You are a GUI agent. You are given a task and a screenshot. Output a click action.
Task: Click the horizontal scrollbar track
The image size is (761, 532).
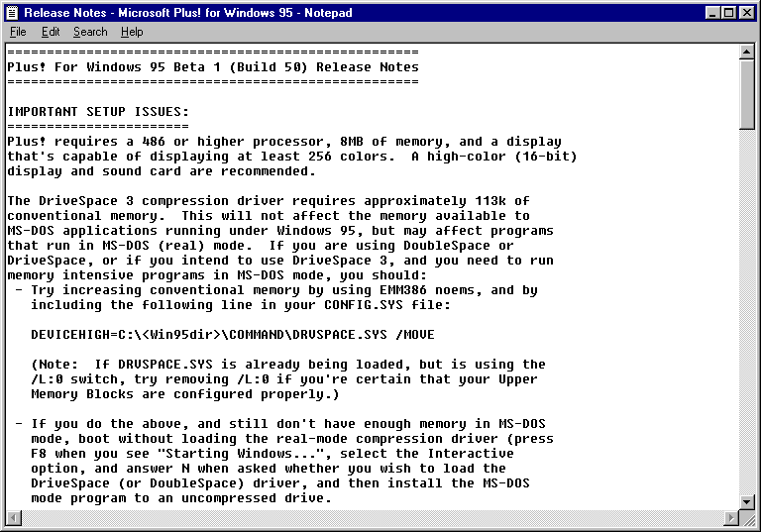point(373,518)
